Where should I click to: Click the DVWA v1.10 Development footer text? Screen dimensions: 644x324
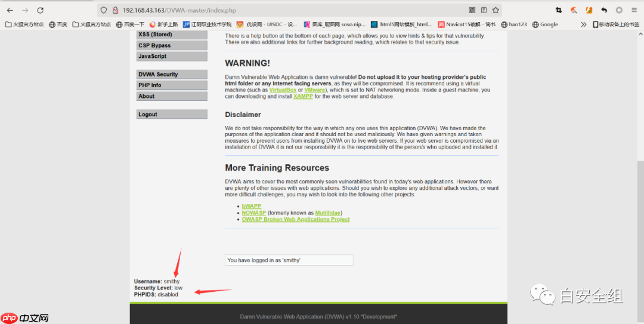[x=318, y=317]
